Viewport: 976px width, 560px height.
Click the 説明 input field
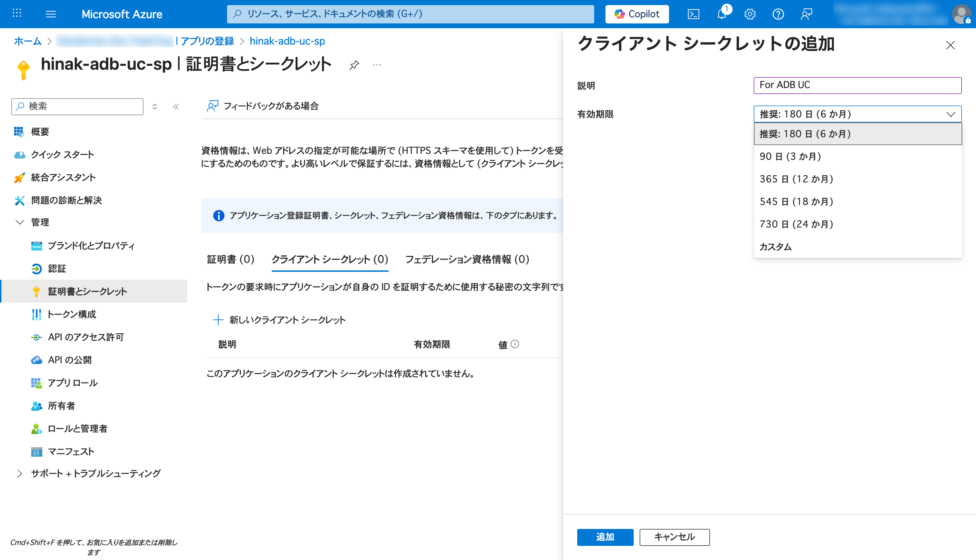(x=857, y=85)
